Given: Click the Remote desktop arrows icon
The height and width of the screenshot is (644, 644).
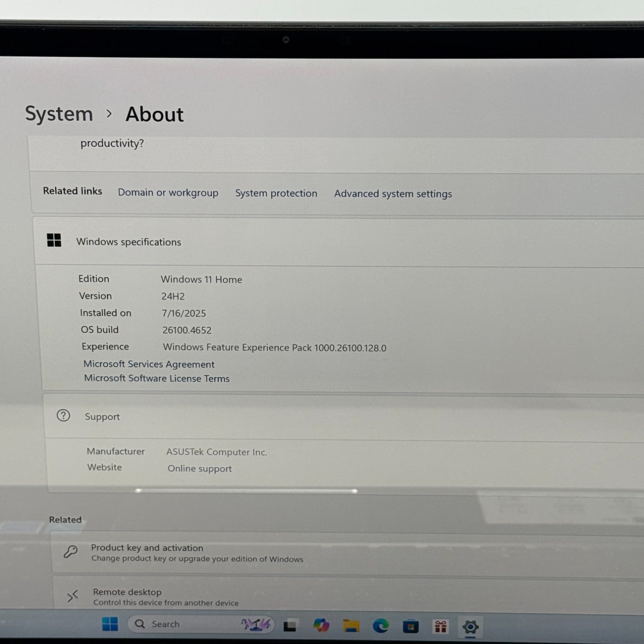Looking at the screenshot, I should 73,596.
